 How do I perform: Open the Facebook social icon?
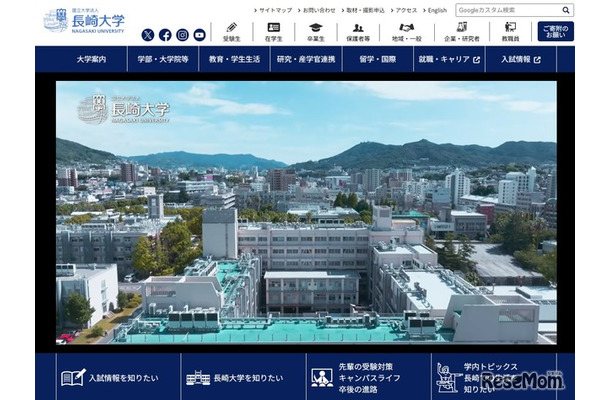[x=165, y=35]
